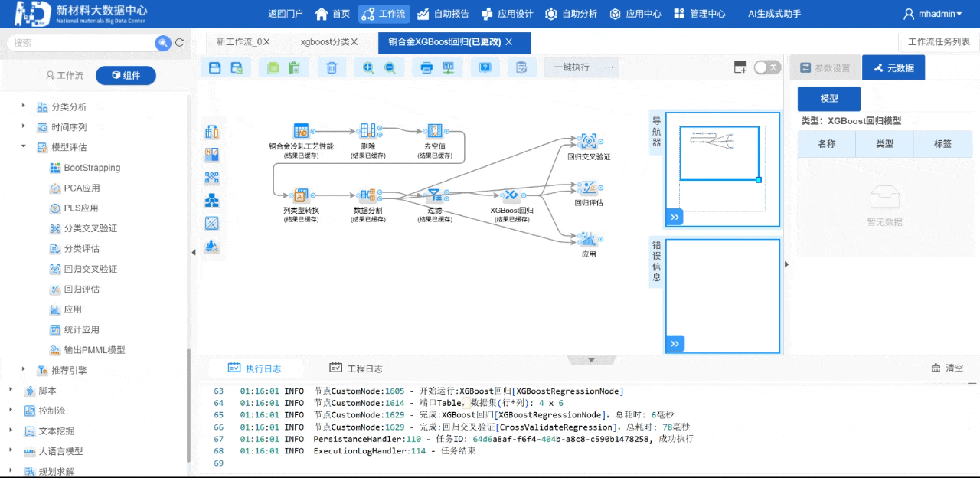980x478 pixels.
Task: Click the print icon in toolbar
Action: [426, 67]
